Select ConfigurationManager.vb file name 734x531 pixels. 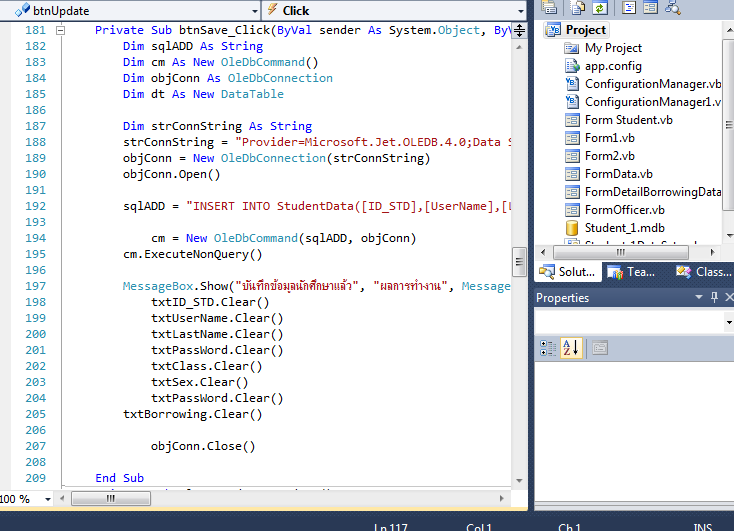pyautogui.click(x=653, y=84)
